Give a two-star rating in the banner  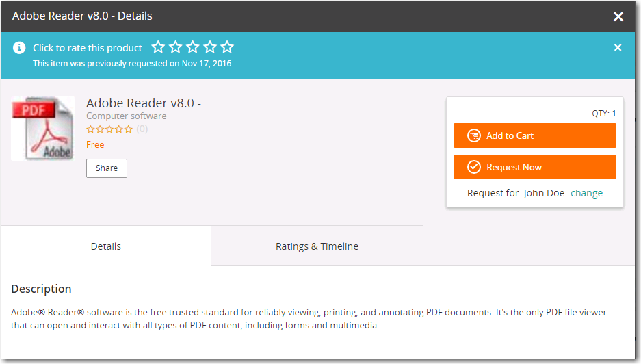click(176, 47)
